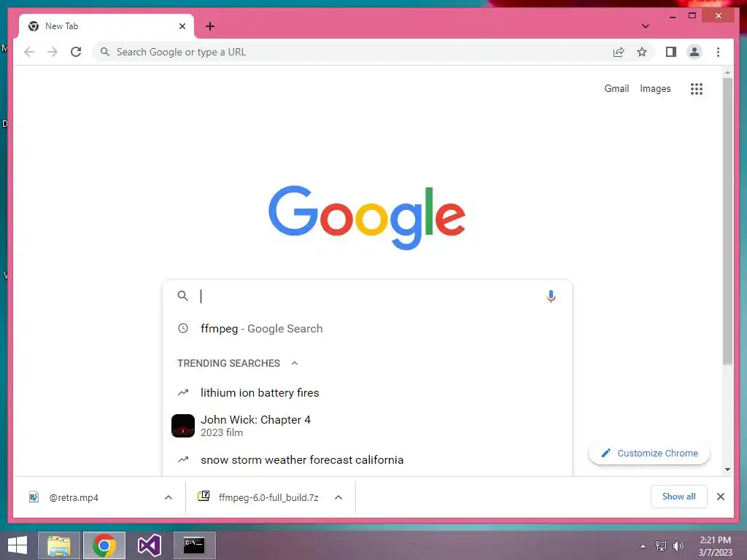Select the New Tab tab

point(107,26)
